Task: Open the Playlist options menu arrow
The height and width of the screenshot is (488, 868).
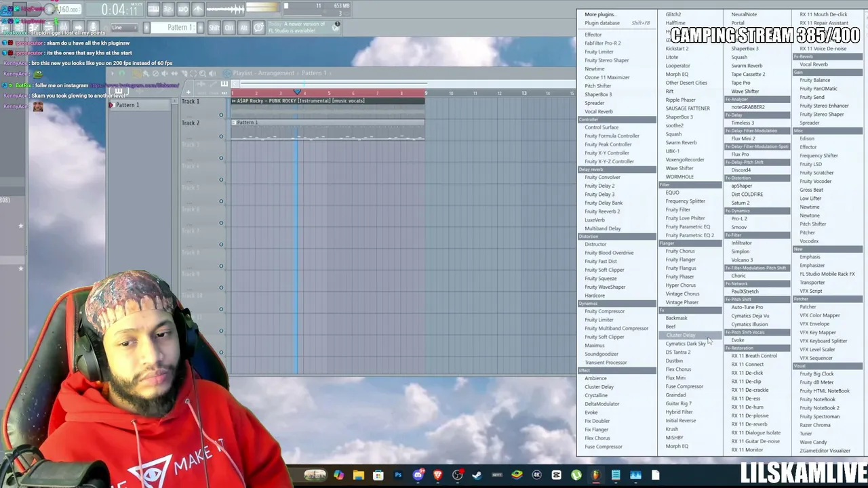Action: 113,73
